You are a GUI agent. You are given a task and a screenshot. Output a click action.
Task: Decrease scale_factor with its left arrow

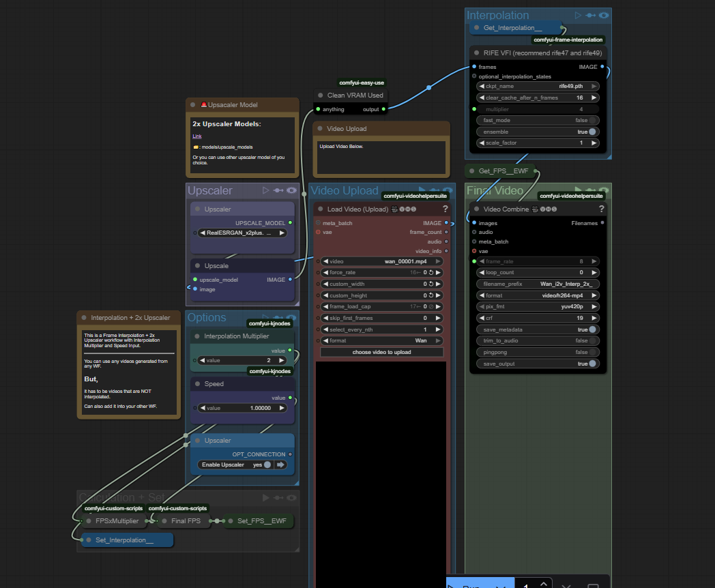pos(482,143)
